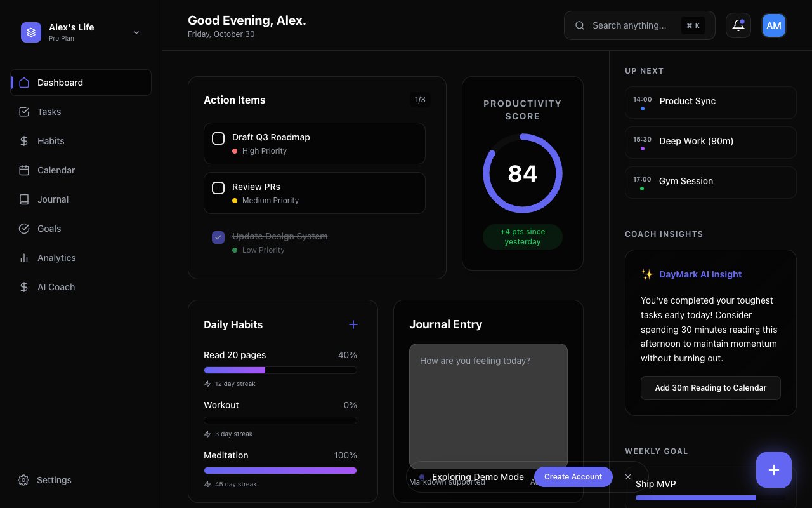Viewport: 812px width, 508px height.
Task: Click Add 30m Reading to Calendar
Action: click(x=710, y=388)
